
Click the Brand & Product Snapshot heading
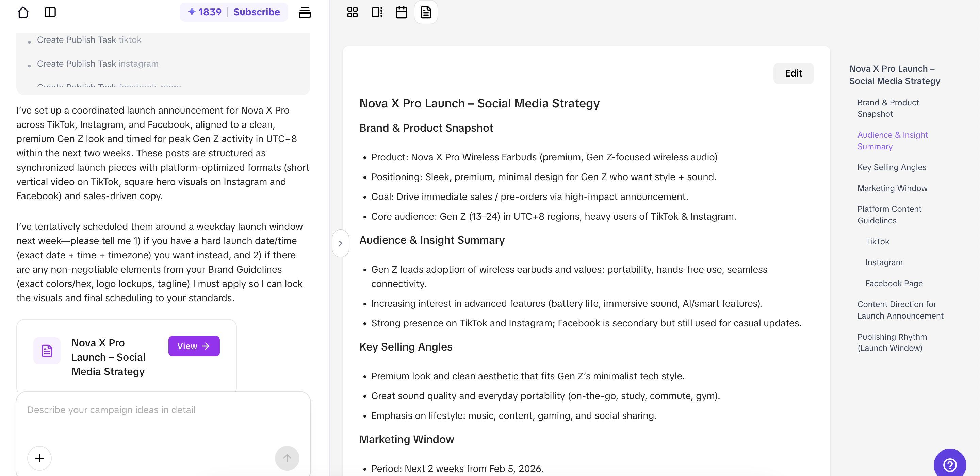tap(426, 128)
